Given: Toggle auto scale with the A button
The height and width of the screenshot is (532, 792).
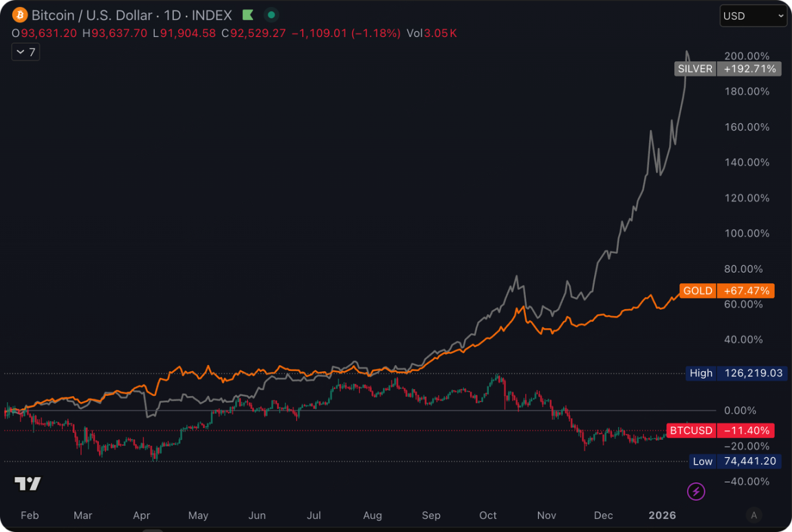Looking at the screenshot, I should pyautogui.click(x=754, y=515).
